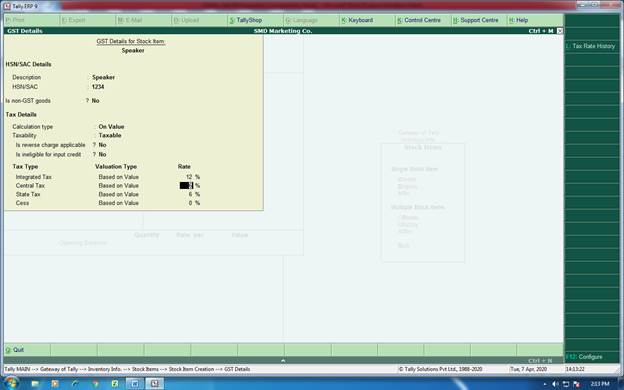Image resolution: width=624 pixels, height=390 pixels.
Task: Click the Tally ERP 9 title bar icon
Action: tap(7, 6)
